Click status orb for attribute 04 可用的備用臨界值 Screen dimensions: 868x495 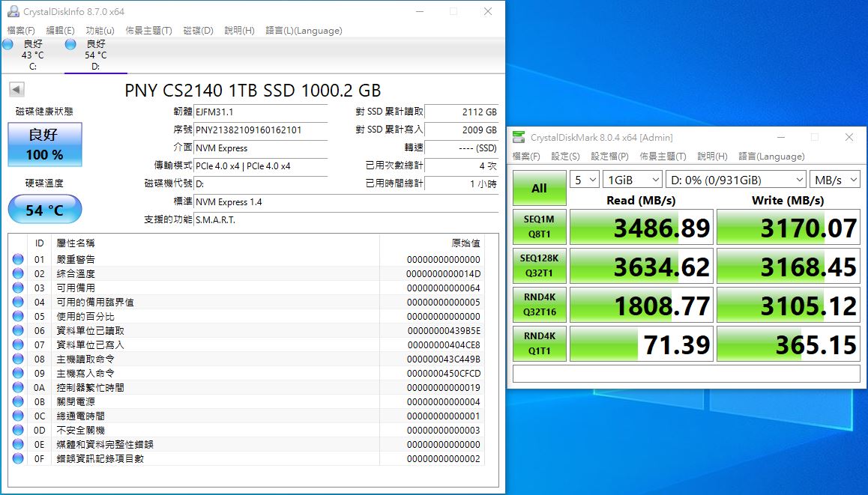pos(18,302)
